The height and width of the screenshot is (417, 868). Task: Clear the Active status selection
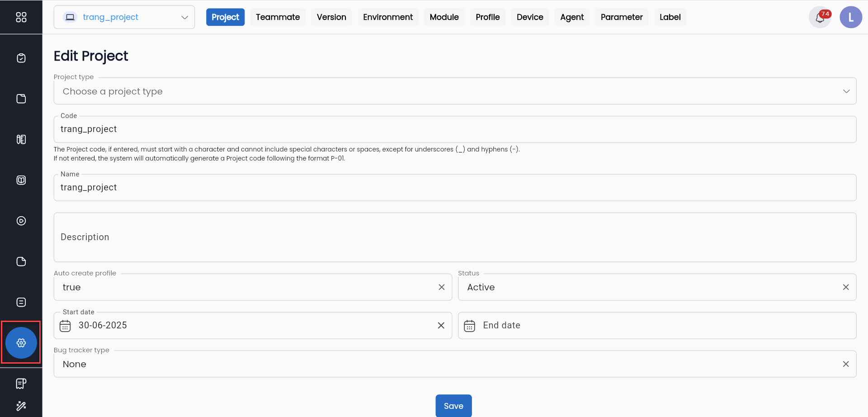click(845, 287)
